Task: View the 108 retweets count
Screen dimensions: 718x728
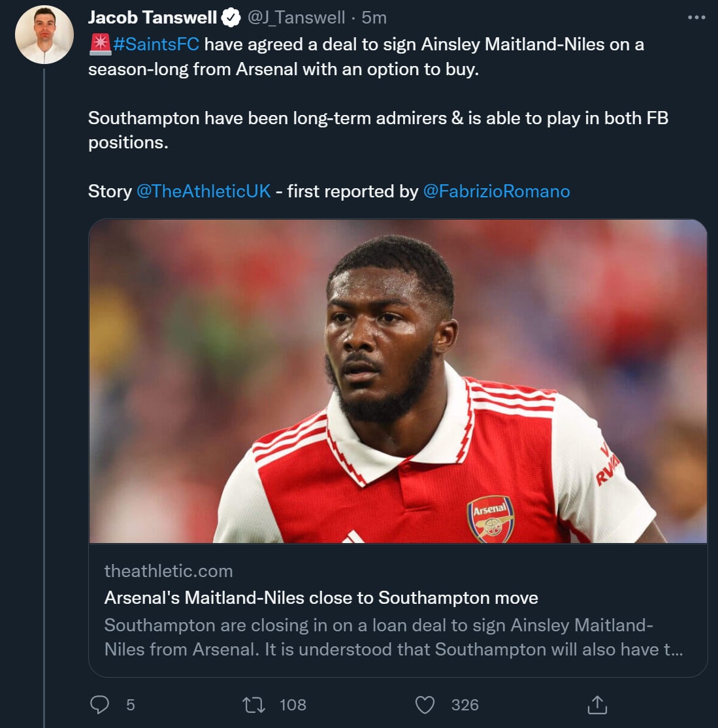Action: pos(293,704)
